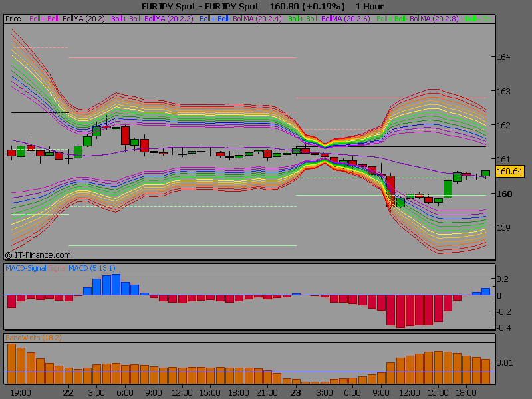Click the 19:00 time axis label
This screenshot has width=532, height=399.
coord(21,393)
